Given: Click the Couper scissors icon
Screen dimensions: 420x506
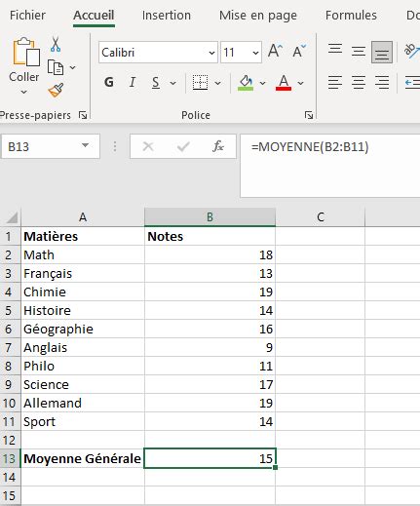Looking at the screenshot, I should pyautogui.click(x=56, y=45).
